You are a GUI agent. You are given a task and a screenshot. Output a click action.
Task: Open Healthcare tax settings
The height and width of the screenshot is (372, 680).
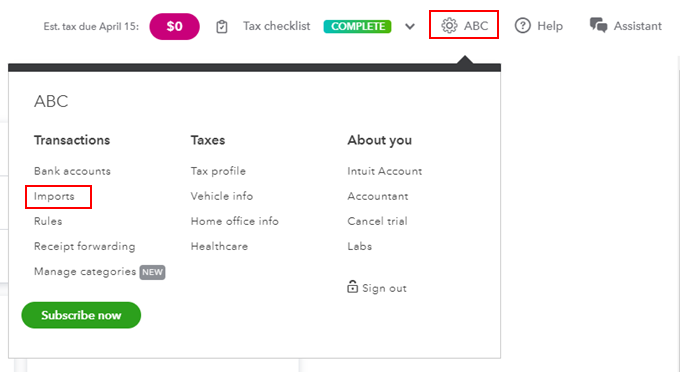click(x=219, y=246)
